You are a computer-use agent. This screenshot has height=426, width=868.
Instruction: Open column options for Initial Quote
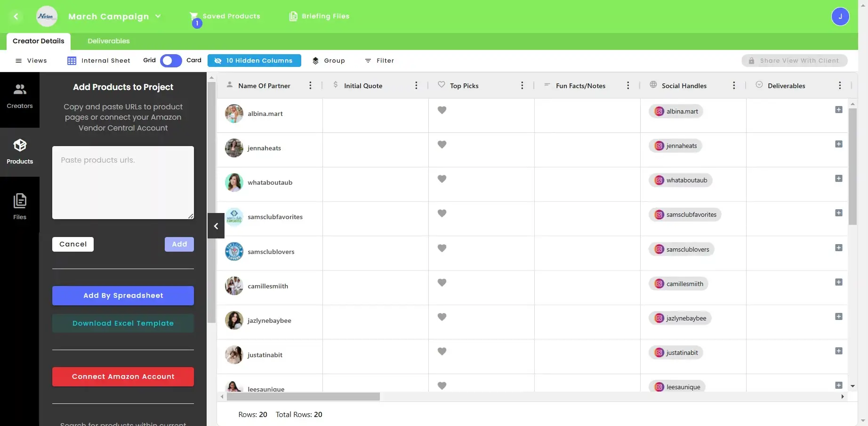pos(416,85)
